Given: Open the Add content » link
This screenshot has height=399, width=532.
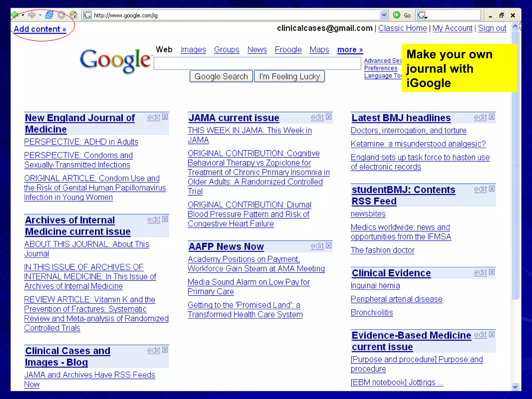Looking at the screenshot, I should (x=40, y=29).
